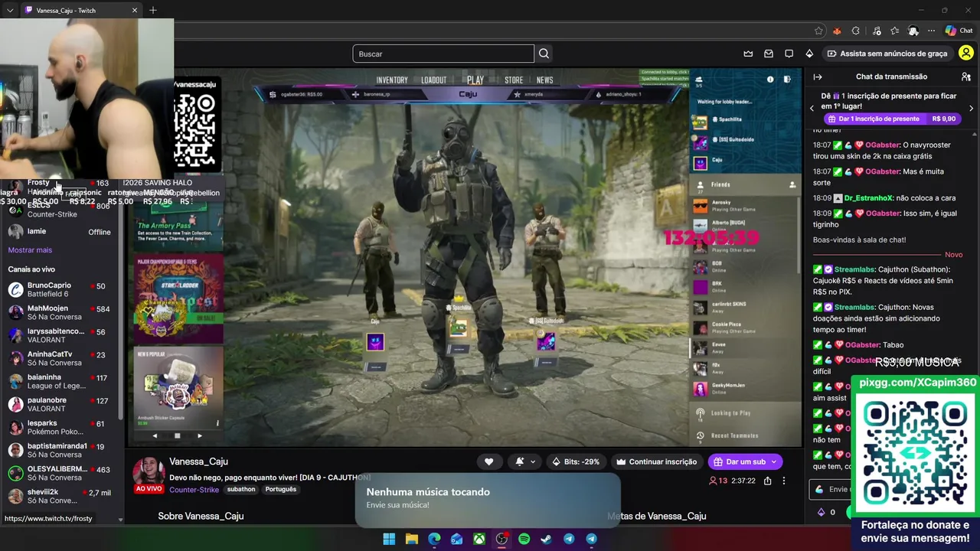Open the MetaMask fox extension
980x551 pixels.
pyautogui.click(x=837, y=31)
